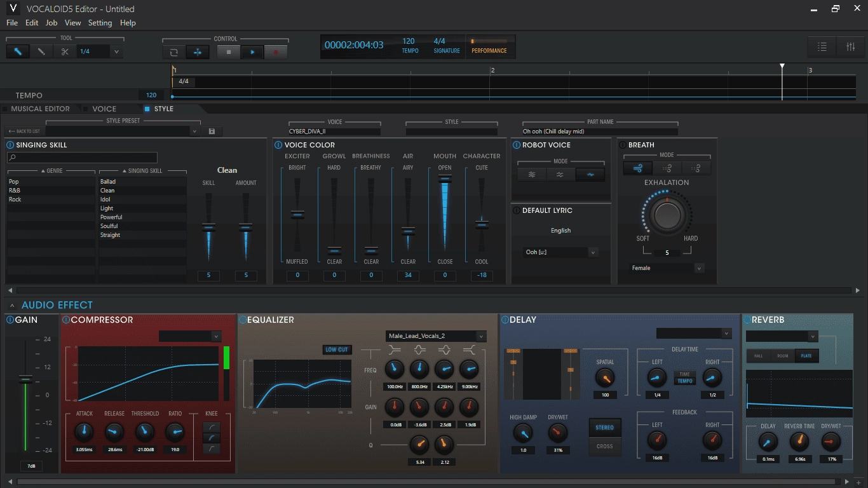This screenshot has width=868, height=488.
Task: Toggle the auto-scroll control icon
Action: [198, 52]
